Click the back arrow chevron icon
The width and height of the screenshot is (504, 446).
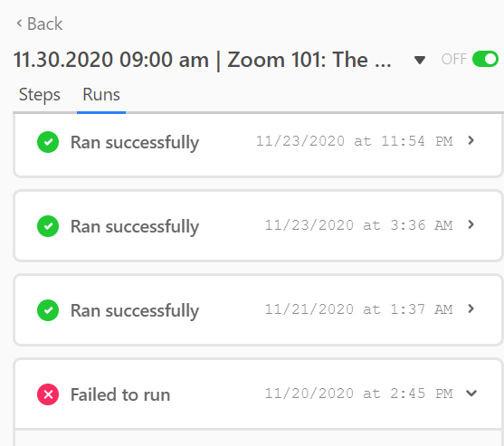(19, 24)
